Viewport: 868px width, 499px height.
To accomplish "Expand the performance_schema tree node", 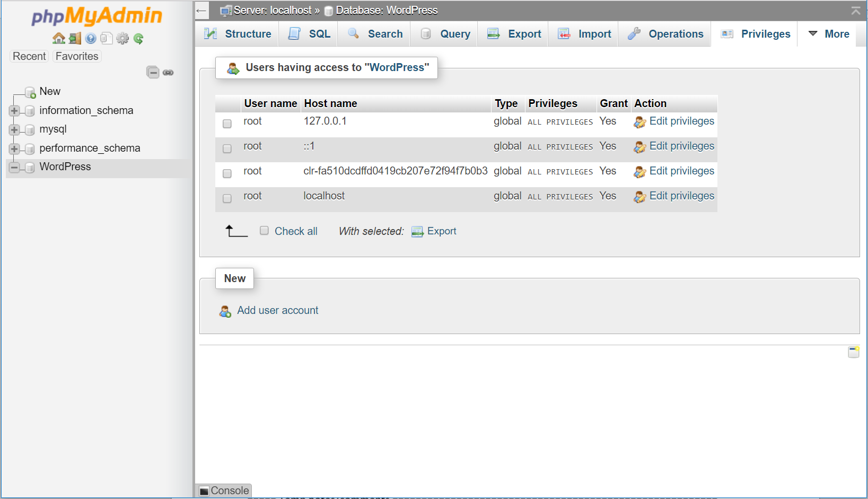I will 14,148.
